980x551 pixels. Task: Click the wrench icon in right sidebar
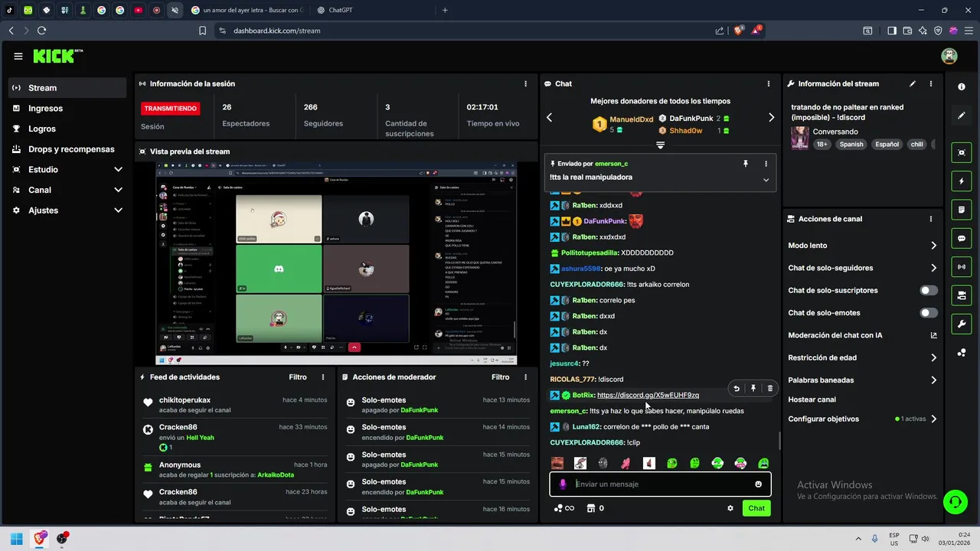pyautogui.click(x=962, y=324)
